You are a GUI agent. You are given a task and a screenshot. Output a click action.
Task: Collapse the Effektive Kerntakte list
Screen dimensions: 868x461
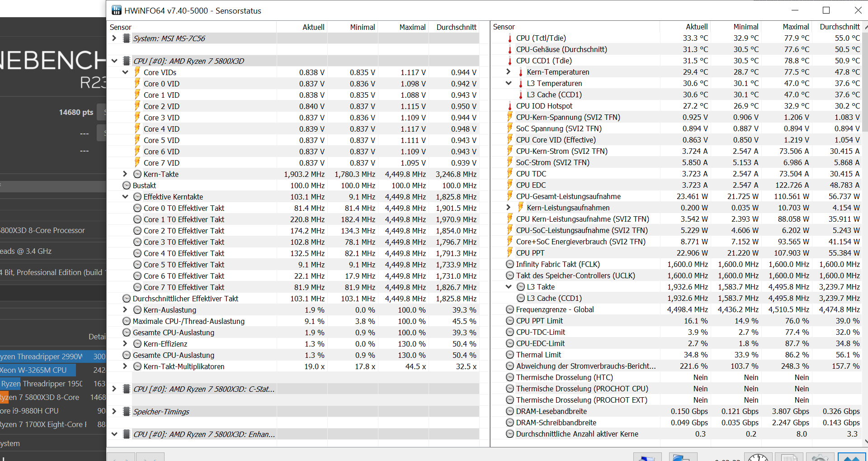125,197
